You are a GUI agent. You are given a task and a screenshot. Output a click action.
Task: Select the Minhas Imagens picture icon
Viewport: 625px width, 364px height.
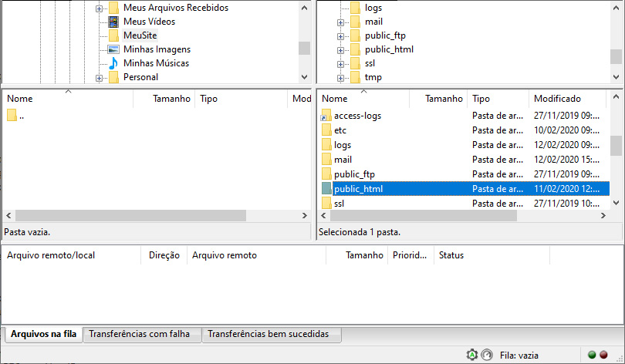[x=113, y=49]
